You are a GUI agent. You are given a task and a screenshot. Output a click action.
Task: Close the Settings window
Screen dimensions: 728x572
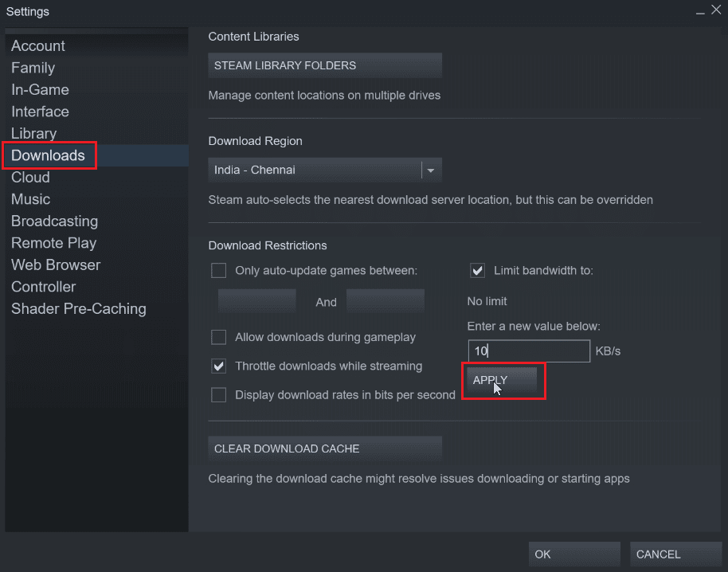(x=716, y=10)
